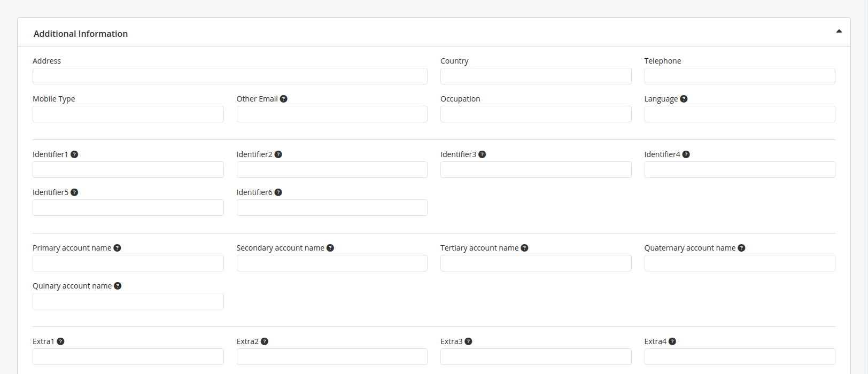Click the Identifier6 question mark icon
This screenshot has height=374, width=868.
(x=278, y=192)
